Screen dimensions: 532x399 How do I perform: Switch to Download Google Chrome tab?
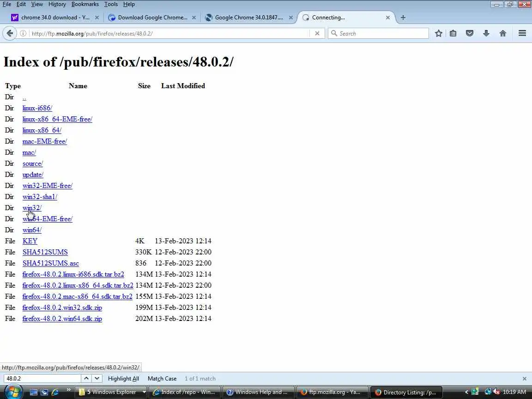(x=152, y=17)
